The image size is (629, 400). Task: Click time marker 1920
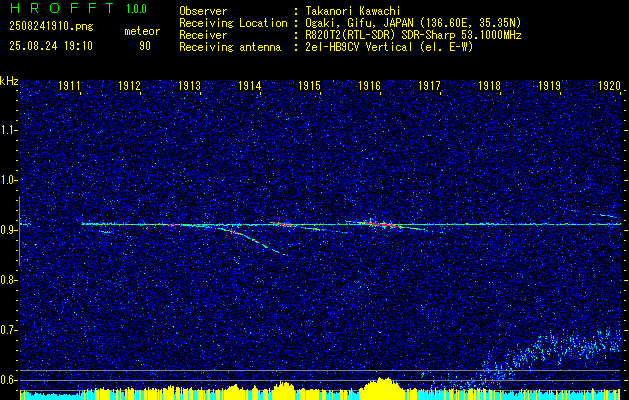tap(609, 85)
